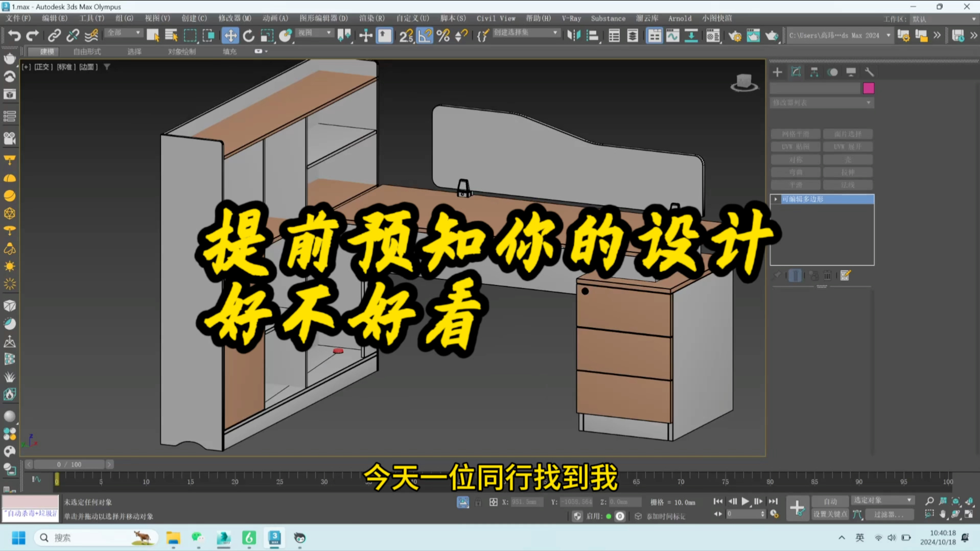Click the Undo arrow icon

point(14,36)
